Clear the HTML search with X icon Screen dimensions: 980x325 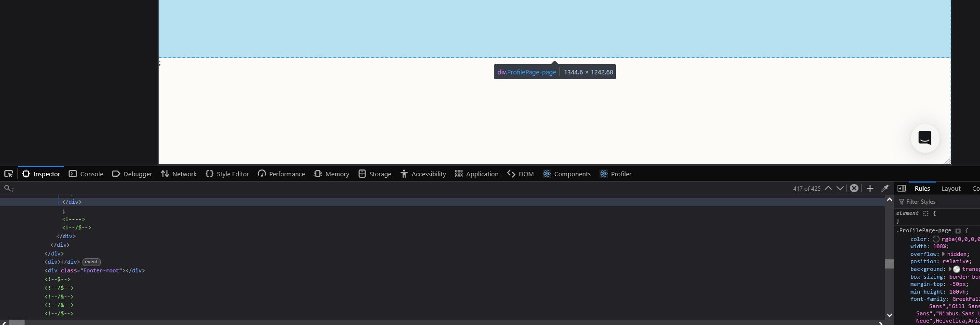click(854, 188)
